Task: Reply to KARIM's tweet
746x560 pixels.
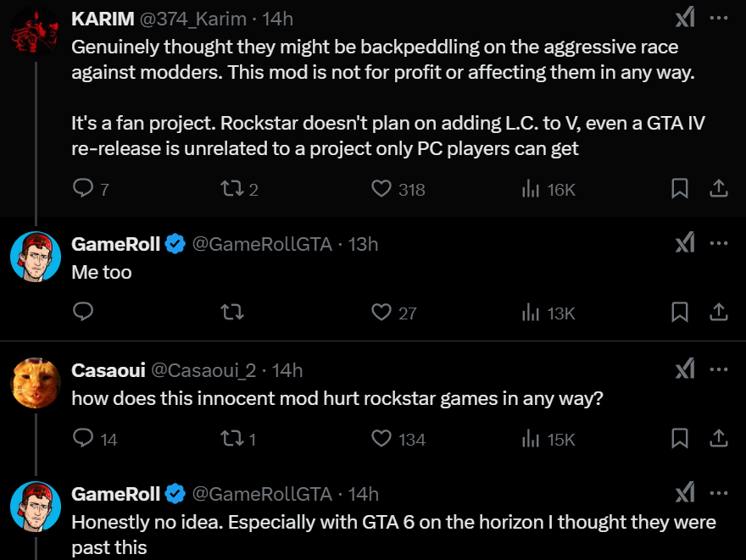Action: click(x=83, y=189)
